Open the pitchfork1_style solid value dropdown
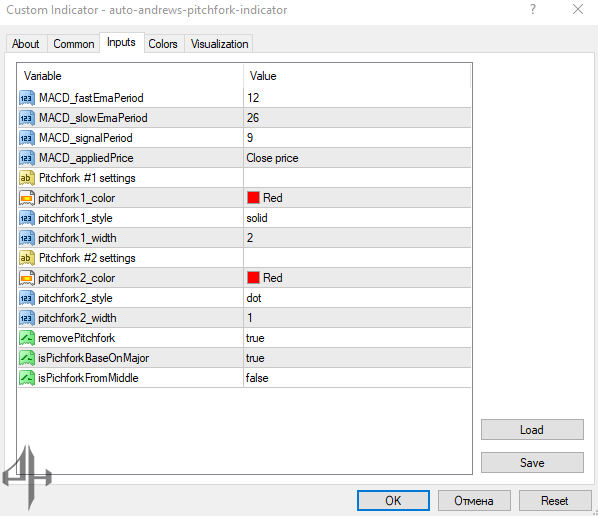The height and width of the screenshot is (516, 598). point(357,218)
